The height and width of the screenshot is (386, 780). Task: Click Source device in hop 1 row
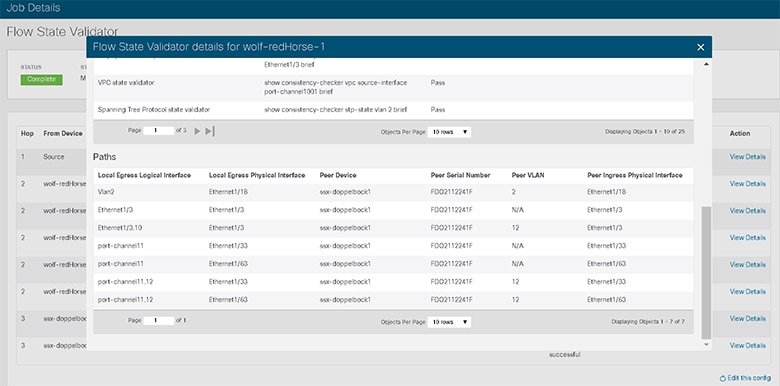54,157
